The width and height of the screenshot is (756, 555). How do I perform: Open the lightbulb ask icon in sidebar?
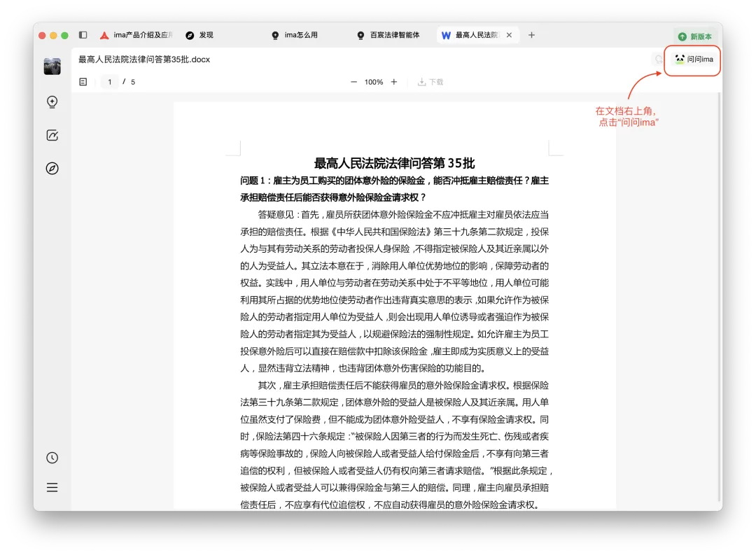pyautogui.click(x=52, y=101)
